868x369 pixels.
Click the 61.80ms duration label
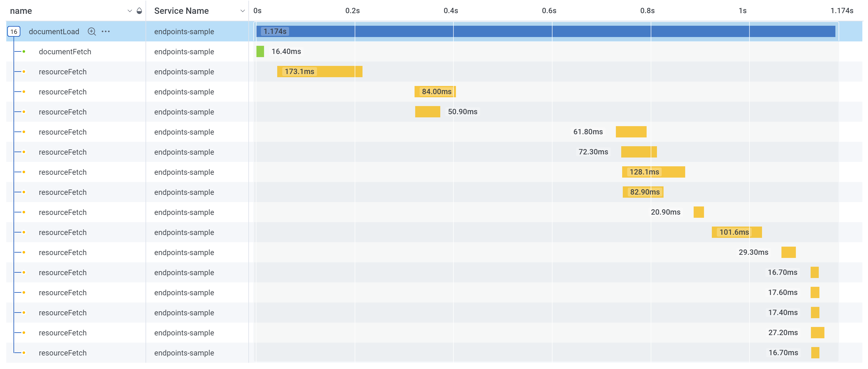(x=588, y=131)
